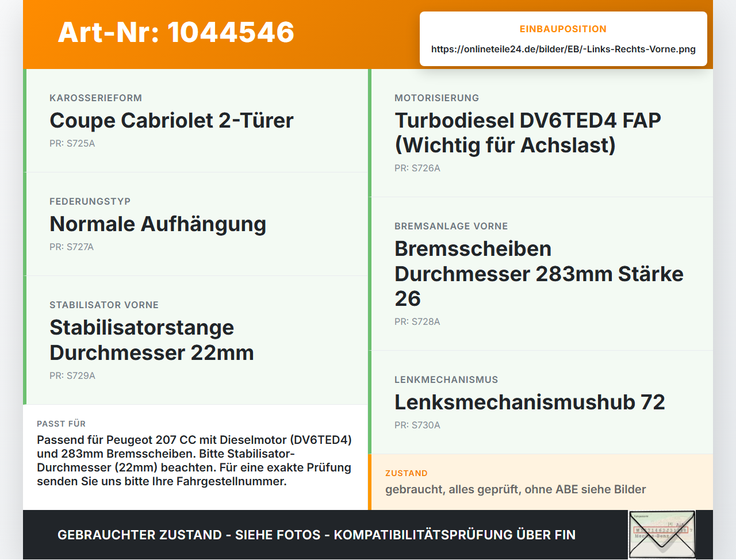Select the BREMSANLAGE VORNE label
Image resolution: width=736 pixels, height=560 pixels.
point(451,226)
